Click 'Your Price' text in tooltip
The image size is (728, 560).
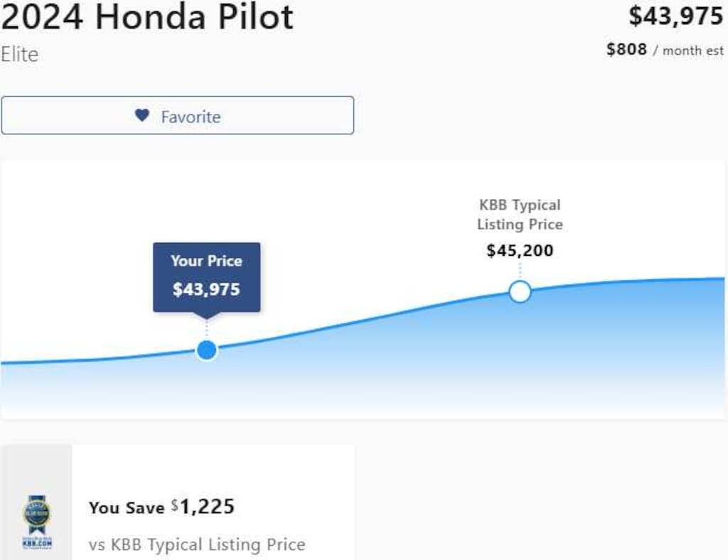click(x=206, y=261)
